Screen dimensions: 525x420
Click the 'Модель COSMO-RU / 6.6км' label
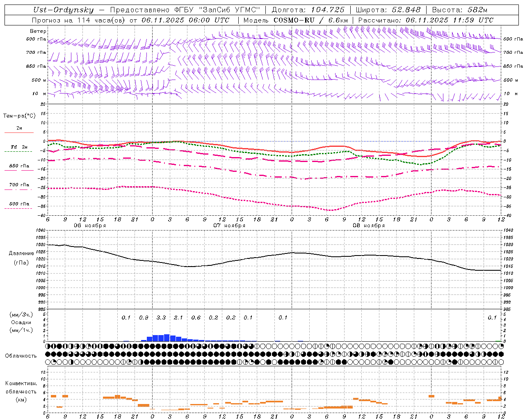tap(296, 20)
